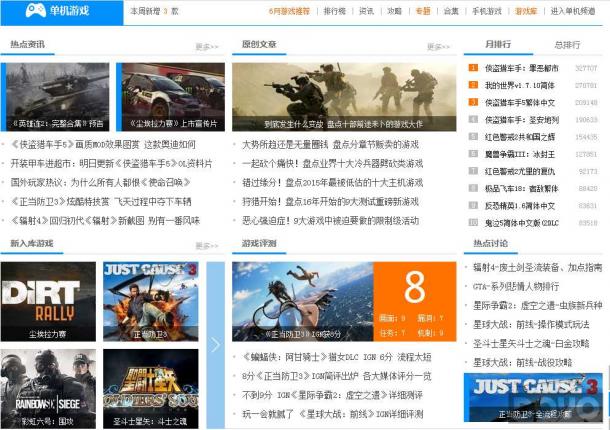Click 更多>> beside 新入库游戏
Viewport: 610px width, 430px height.
pos(207,246)
